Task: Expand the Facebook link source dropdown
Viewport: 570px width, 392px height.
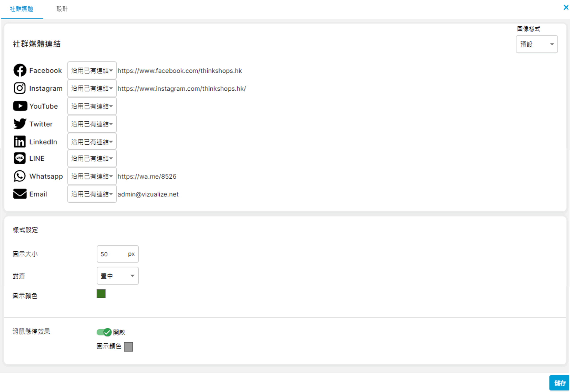Action: click(92, 71)
